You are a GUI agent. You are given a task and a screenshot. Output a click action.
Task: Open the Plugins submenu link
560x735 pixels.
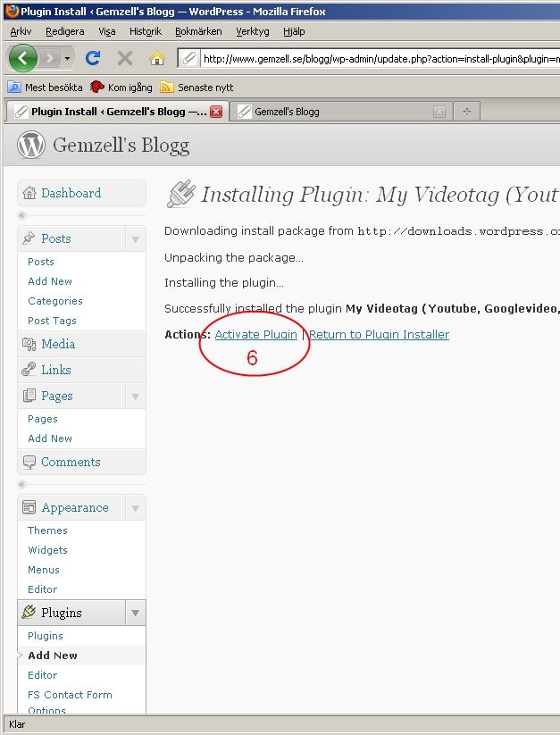click(x=45, y=636)
